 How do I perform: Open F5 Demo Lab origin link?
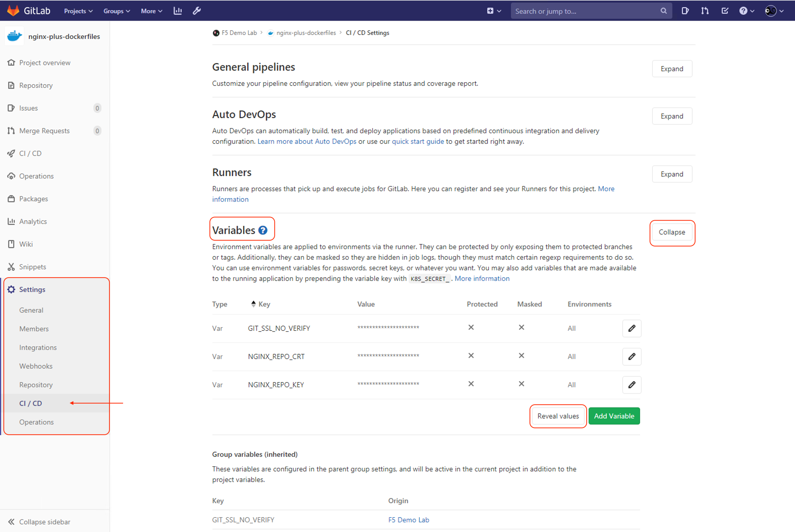click(409, 520)
